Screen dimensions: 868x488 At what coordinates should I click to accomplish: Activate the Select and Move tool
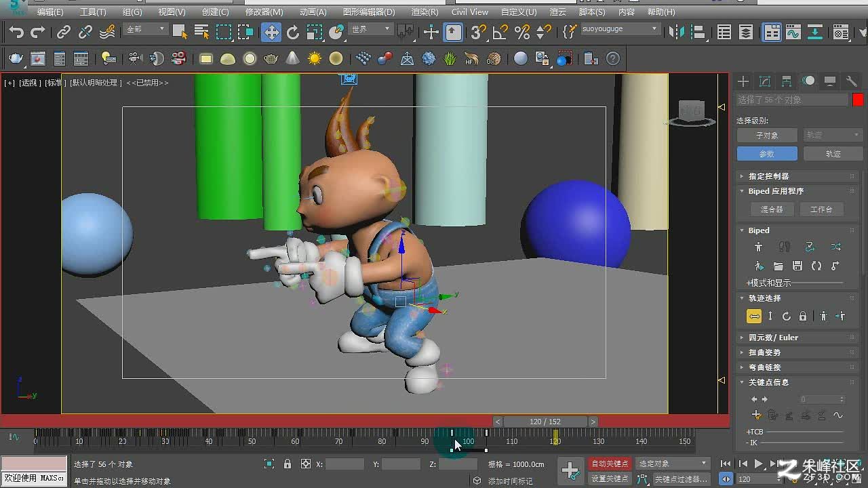pos(271,32)
